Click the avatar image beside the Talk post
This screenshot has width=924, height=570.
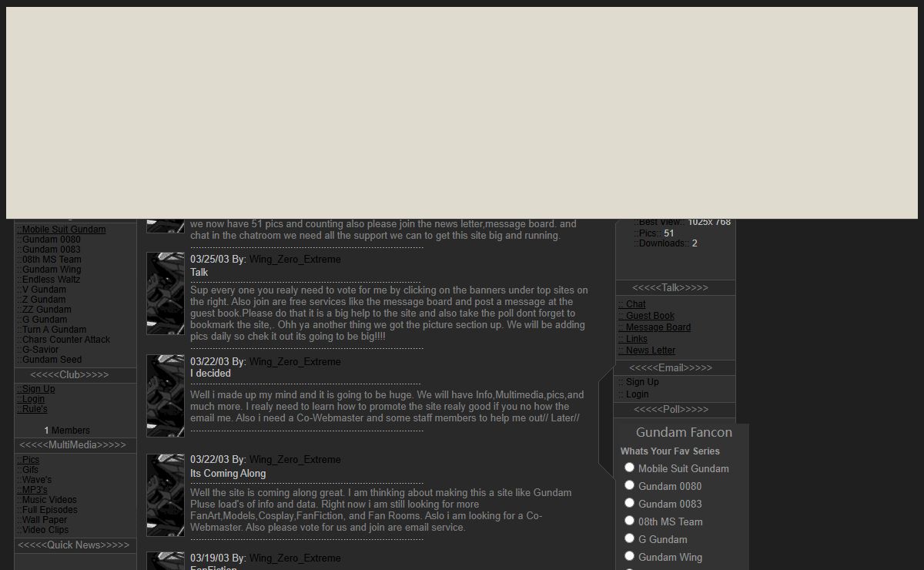pos(166,293)
